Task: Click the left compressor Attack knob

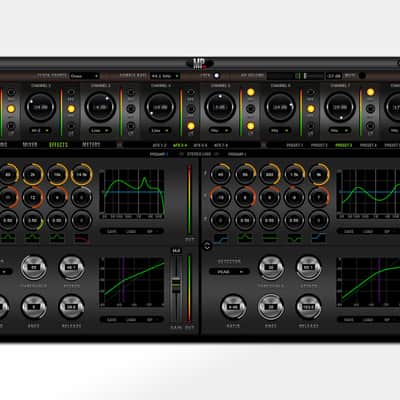Action: click(x=71, y=268)
